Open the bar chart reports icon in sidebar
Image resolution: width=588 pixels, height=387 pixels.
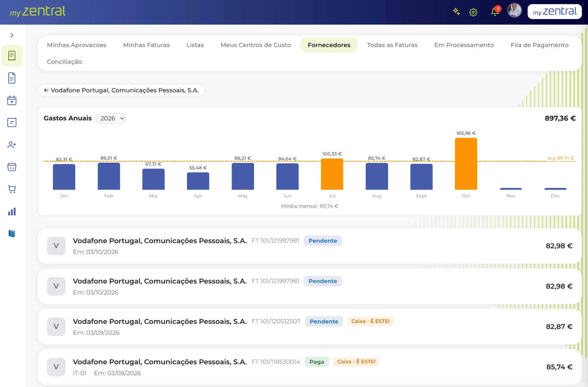[12, 212]
